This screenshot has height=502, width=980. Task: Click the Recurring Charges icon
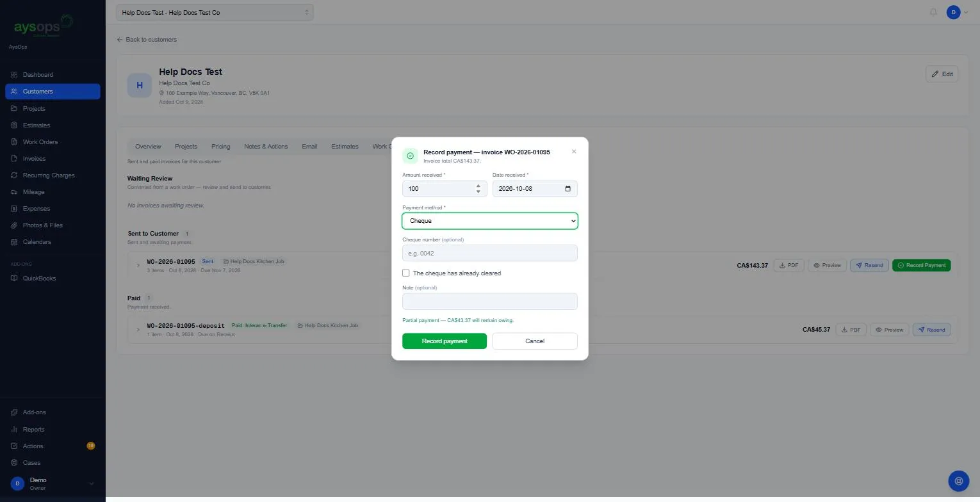[14, 175]
